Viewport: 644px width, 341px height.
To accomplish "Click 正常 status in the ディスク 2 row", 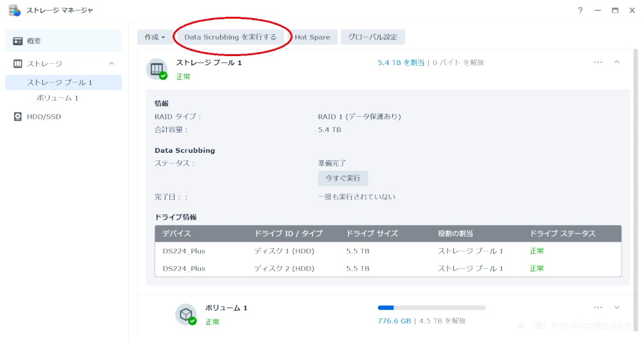I will pyautogui.click(x=537, y=269).
